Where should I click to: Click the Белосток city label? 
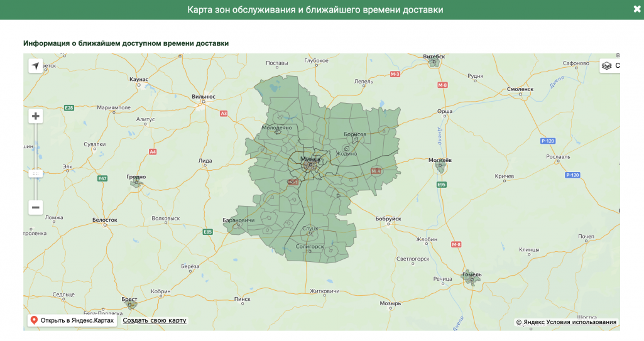point(105,220)
